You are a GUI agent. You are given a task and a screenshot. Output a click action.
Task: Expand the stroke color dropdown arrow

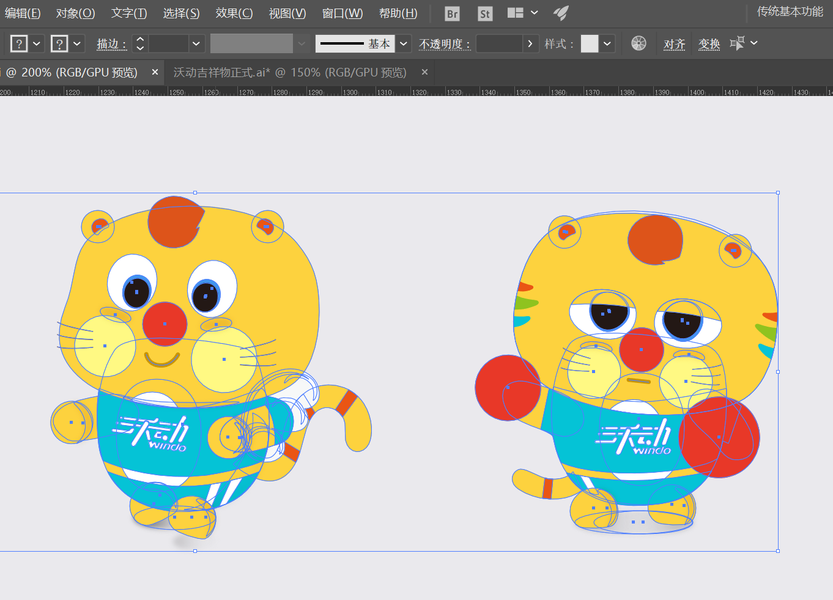77,44
